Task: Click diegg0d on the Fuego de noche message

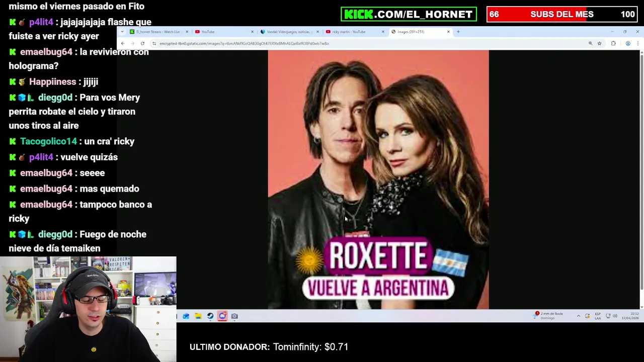Action: [55, 234]
